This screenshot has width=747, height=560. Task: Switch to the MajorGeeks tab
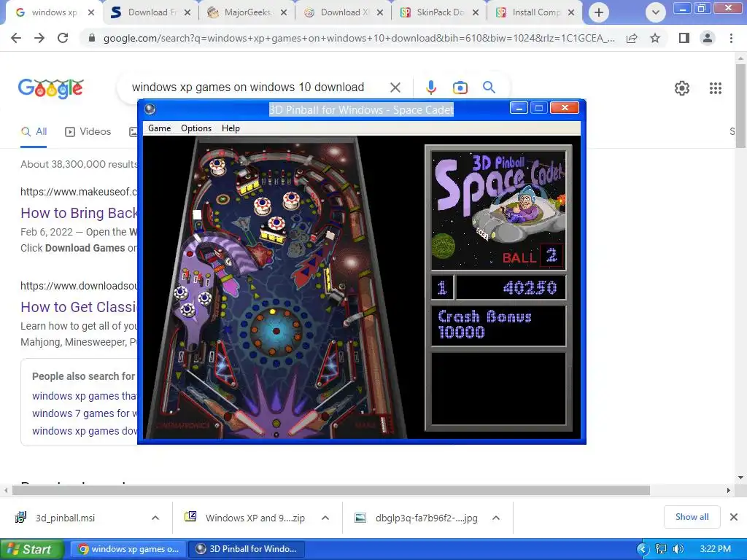click(x=247, y=12)
